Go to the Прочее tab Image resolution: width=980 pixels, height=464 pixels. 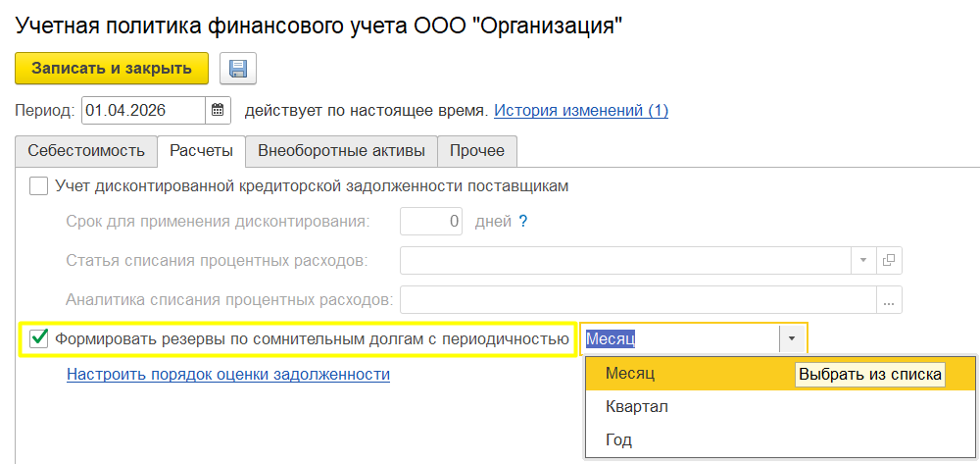tap(477, 151)
